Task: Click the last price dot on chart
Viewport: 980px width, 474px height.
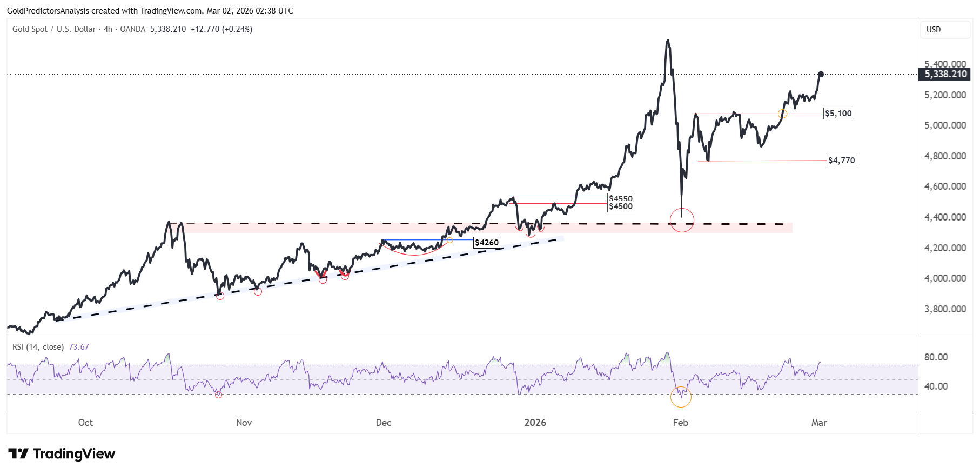Action: coord(821,74)
